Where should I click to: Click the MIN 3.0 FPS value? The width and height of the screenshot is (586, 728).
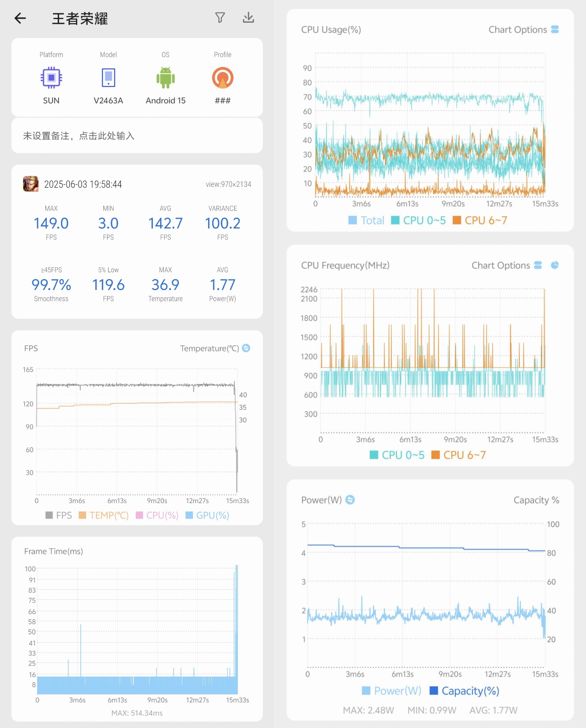108,223
